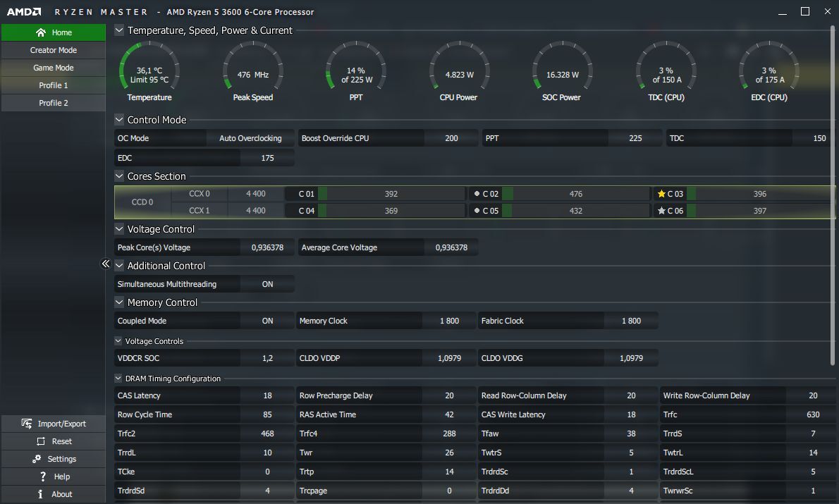
Task: Click the dot marker on core C 02
Action: coord(477,194)
